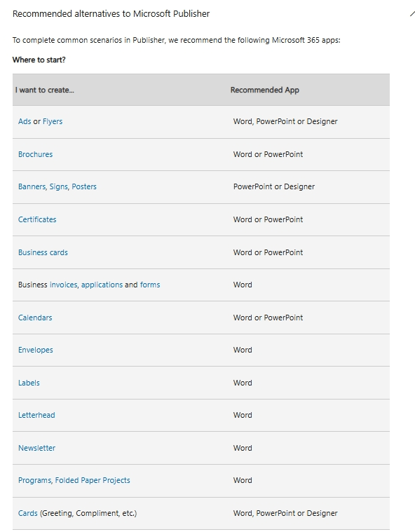Screen dimensions: 415x532
Task: Open the Folded Paper Projects link
Action: (93, 480)
